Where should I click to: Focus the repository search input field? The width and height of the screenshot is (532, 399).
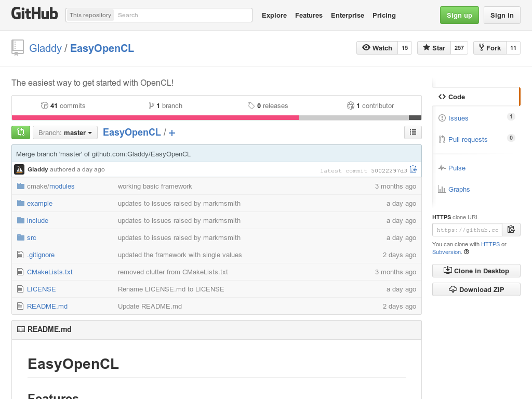pyautogui.click(x=182, y=15)
